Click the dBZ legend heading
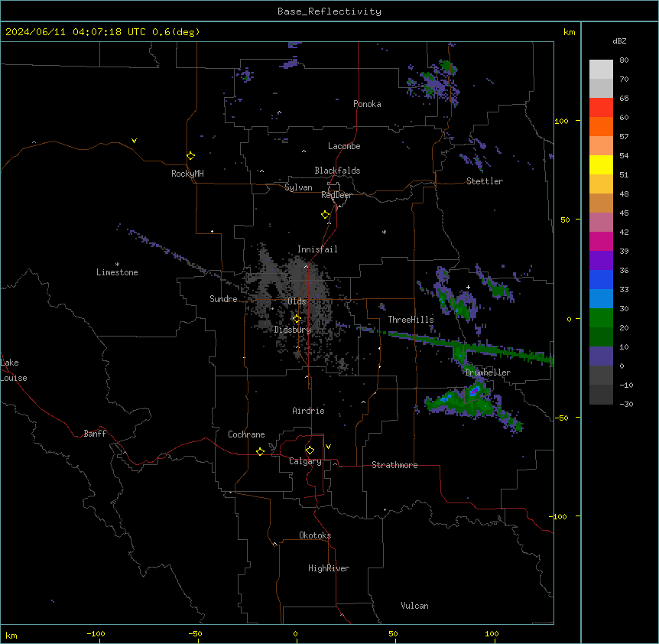This screenshot has width=659, height=644. [x=619, y=41]
